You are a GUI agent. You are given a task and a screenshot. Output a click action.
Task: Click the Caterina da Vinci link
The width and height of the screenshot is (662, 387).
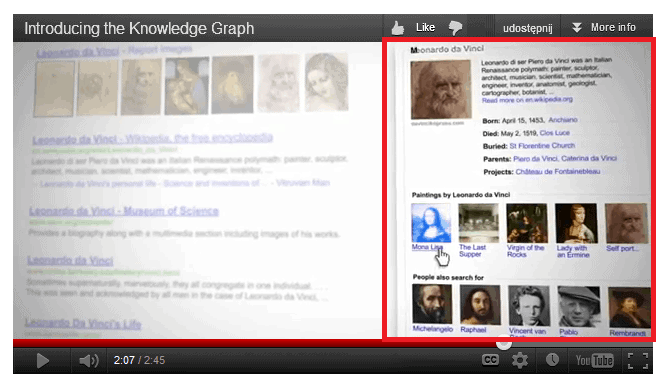(589, 158)
